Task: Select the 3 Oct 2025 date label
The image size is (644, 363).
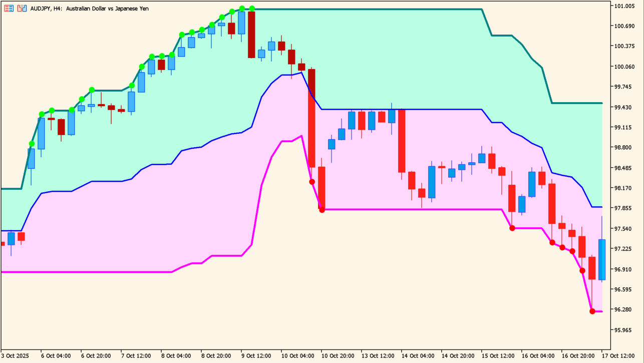Action: pos(17,355)
